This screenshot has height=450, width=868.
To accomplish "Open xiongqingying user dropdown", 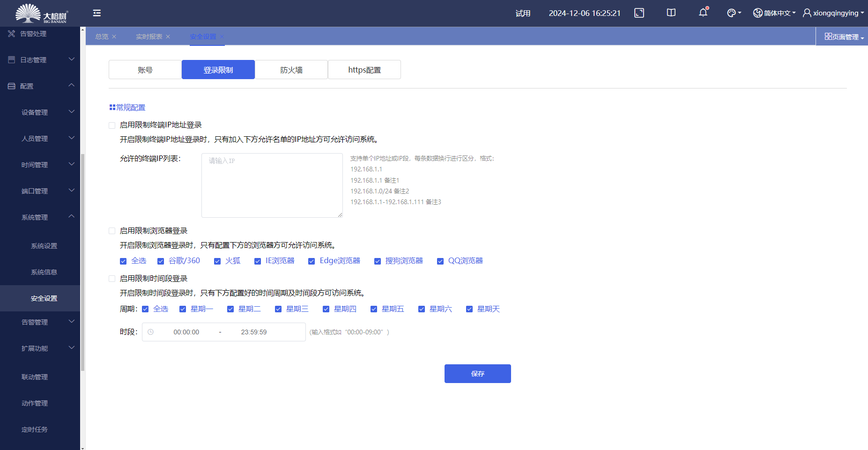I will click(x=833, y=13).
